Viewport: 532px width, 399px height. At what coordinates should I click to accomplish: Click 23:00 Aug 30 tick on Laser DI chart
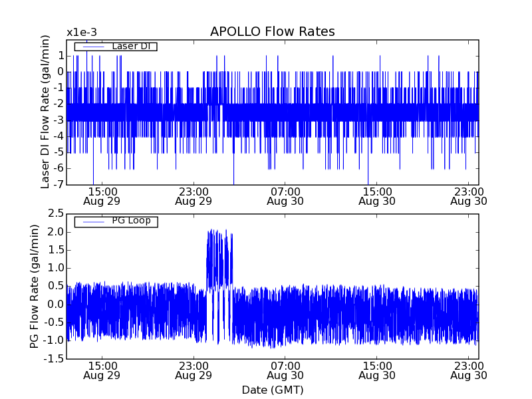(468, 196)
